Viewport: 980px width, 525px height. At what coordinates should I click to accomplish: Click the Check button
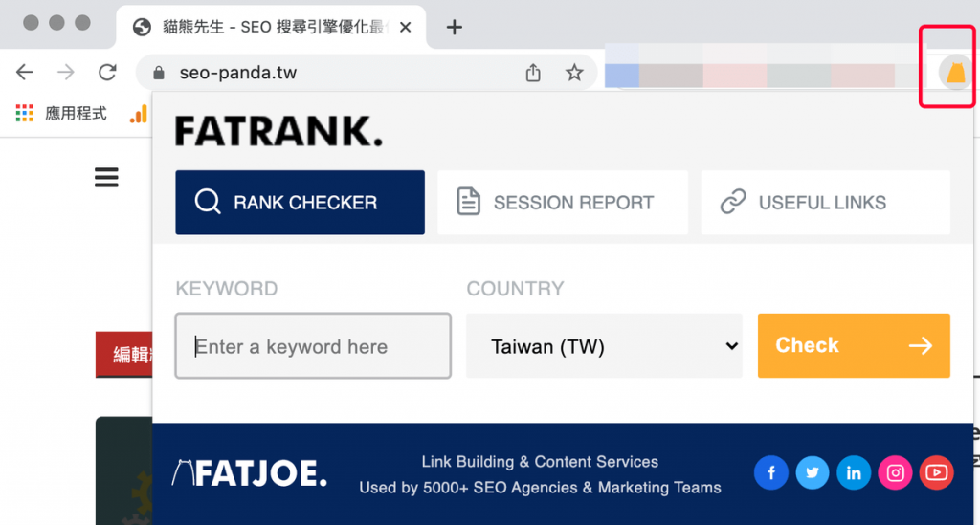pyautogui.click(x=854, y=346)
